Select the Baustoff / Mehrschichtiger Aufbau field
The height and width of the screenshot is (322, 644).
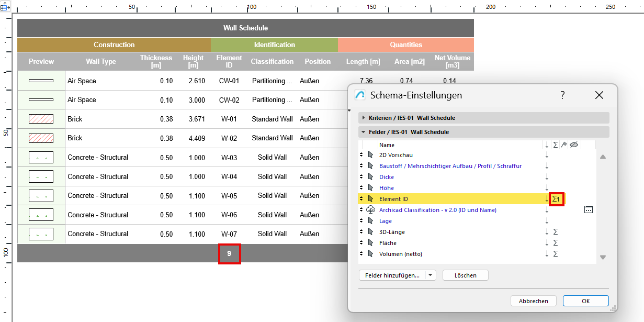450,166
